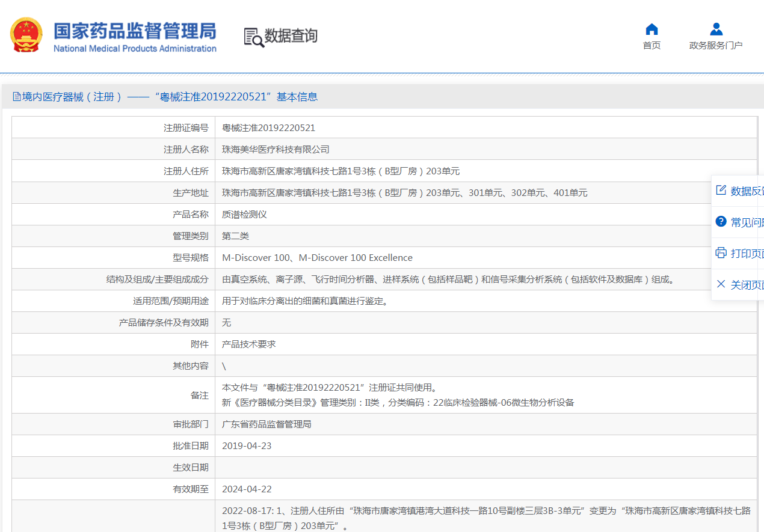The image size is (764, 532).
Task: Click the national emblem logo
Action: [26, 35]
